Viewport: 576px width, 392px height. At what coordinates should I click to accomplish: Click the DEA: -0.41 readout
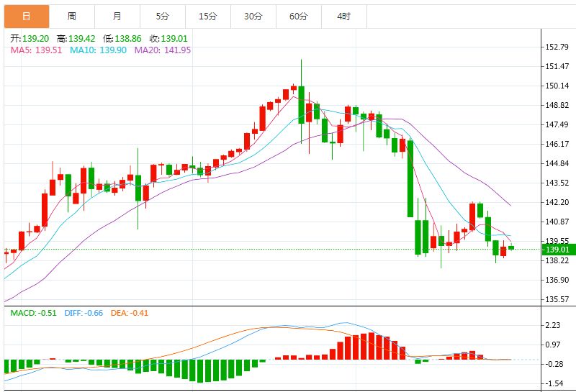[x=130, y=313]
